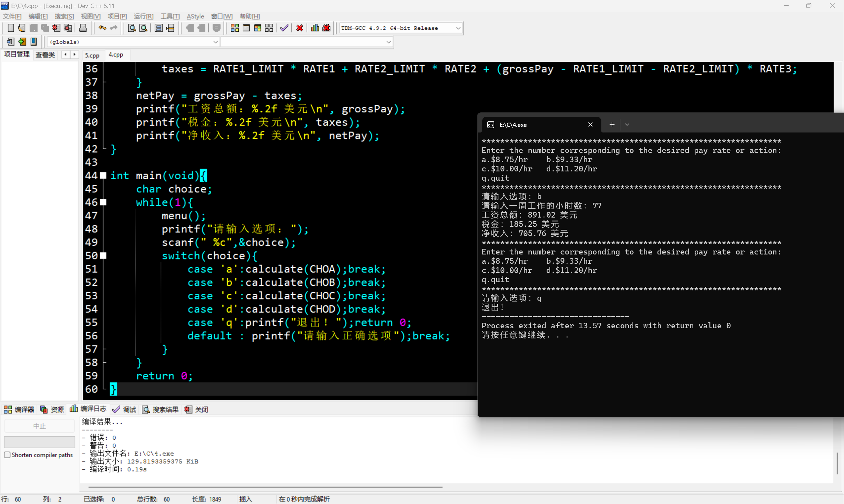Expand the terminal tab list chevron
Viewport: 844px width, 504px height.
[x=627, y=125]
